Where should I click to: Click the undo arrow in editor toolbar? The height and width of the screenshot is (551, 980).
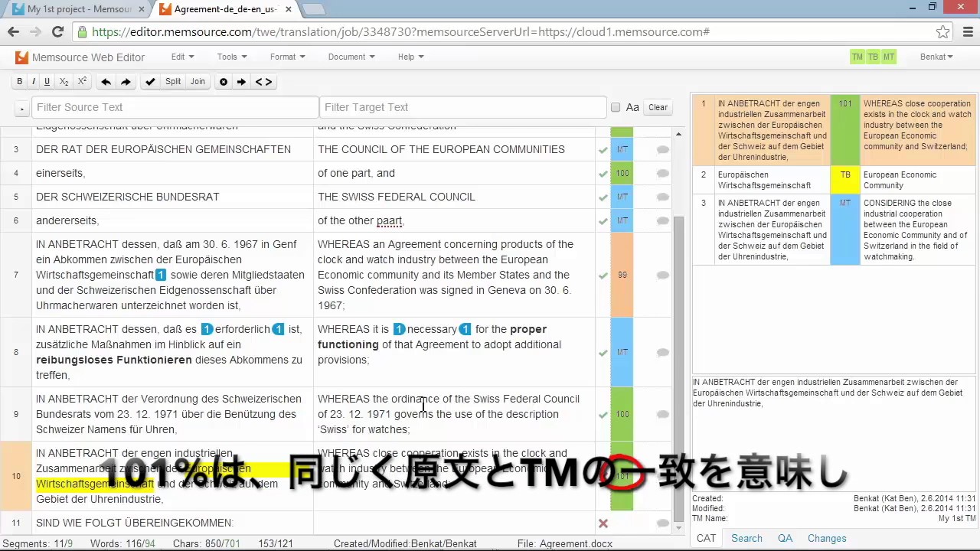(x=106, y=82)
